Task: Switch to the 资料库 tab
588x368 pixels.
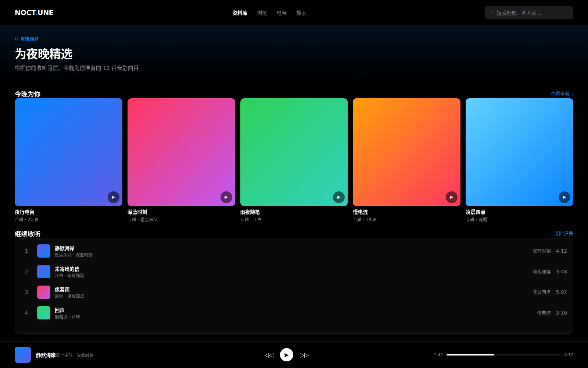Action: coord(240,13)
